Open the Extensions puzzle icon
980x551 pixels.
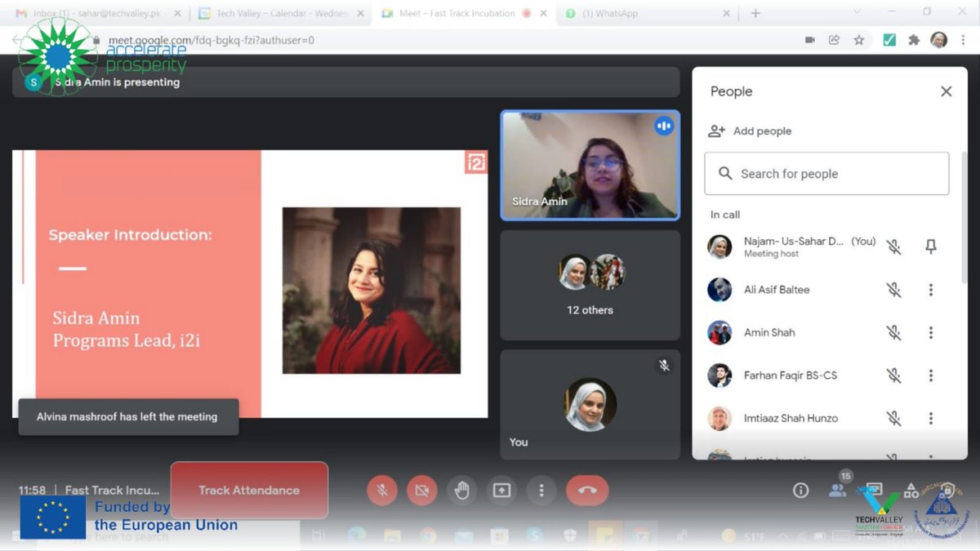click(x=914, y=39)
